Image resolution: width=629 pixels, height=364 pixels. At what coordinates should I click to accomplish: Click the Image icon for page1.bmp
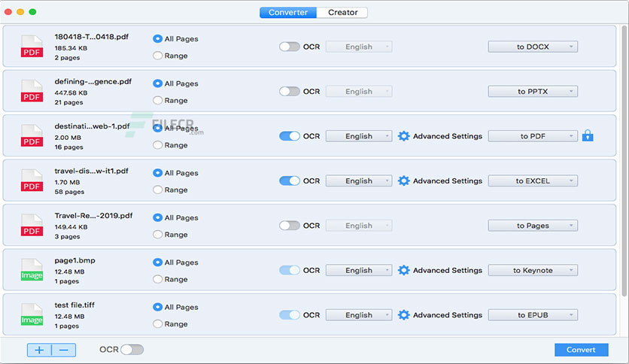pos(32,270)
